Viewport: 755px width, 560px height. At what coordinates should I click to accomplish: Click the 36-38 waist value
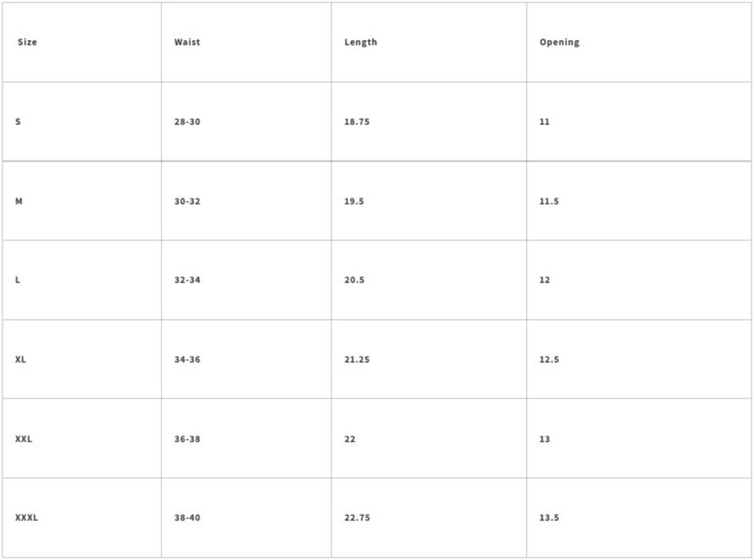tap(187, 439)
